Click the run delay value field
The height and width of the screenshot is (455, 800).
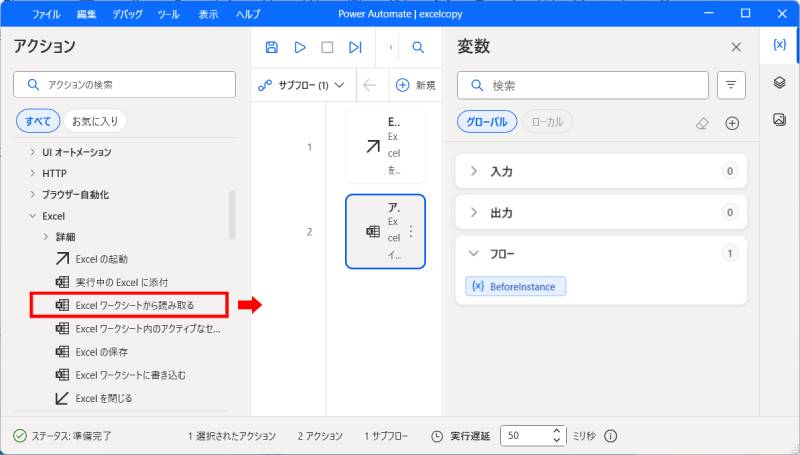pyautogui.click(x=527, y=436)
